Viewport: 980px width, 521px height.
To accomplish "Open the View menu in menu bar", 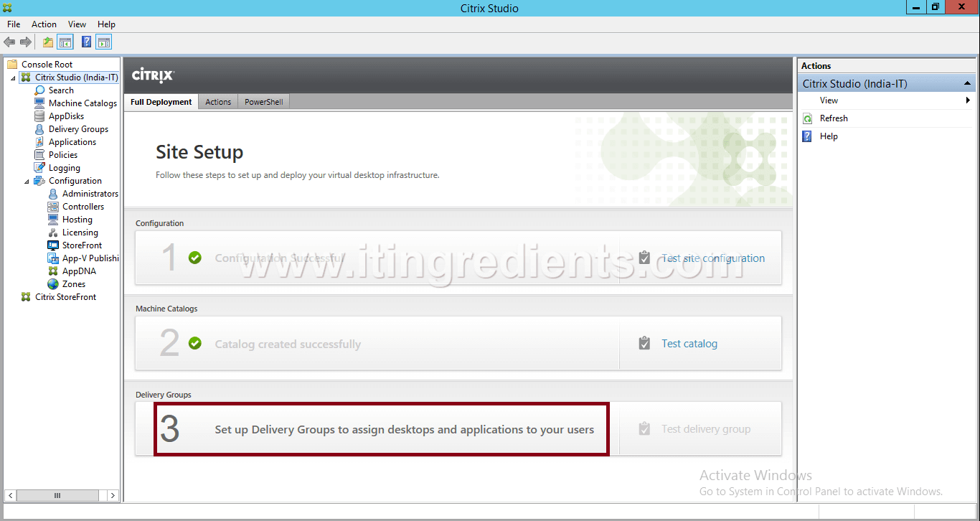I will tap(77, 24).
